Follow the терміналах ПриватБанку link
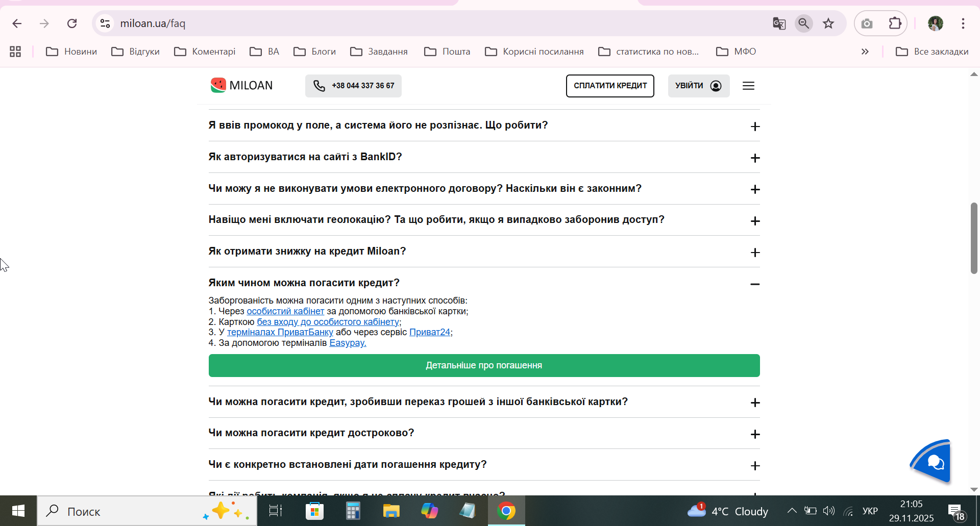The image size is (980, 526). 280,332
